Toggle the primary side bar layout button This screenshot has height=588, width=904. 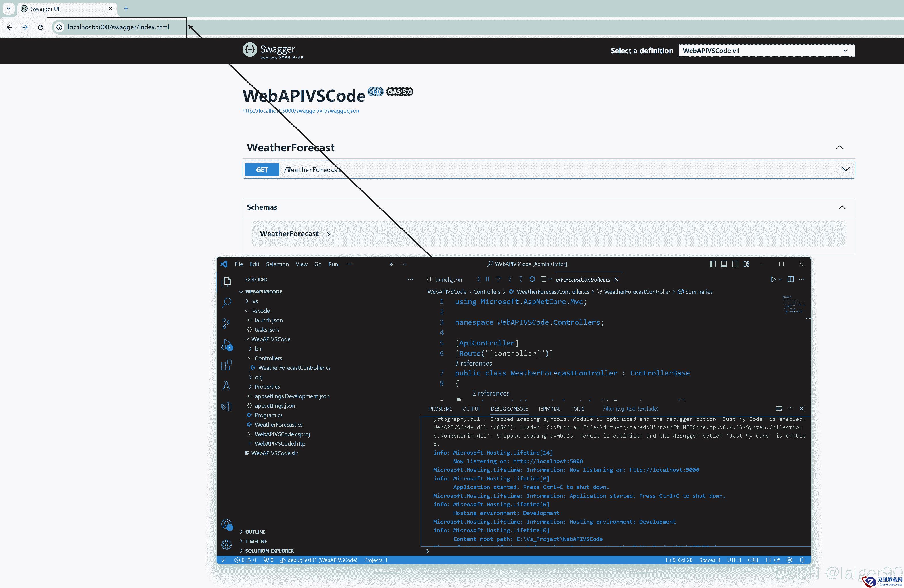coord(713,264)
